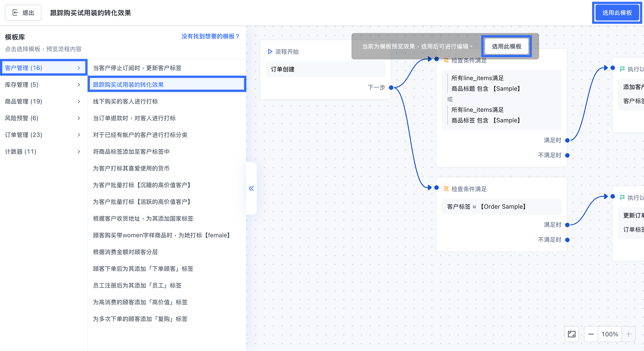The image size is (644, 351).
Task: Select template 顾客下单后为其添加「下单顾客」标签
Action: tap(167, 268)
